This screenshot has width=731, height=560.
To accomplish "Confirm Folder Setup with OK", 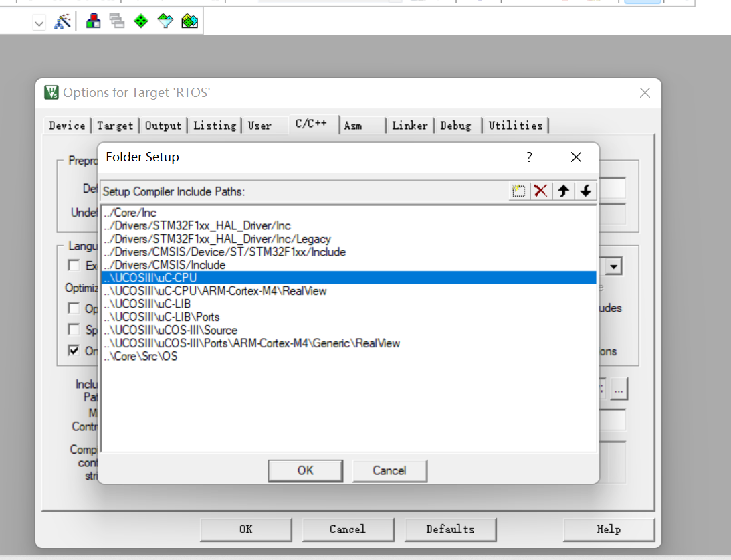I will click(x=306, y=470).
